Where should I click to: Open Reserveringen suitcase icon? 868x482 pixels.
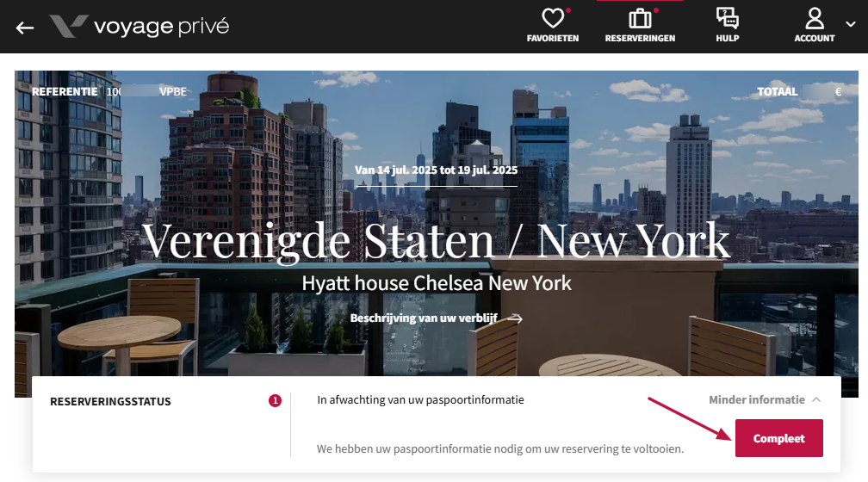640,18
